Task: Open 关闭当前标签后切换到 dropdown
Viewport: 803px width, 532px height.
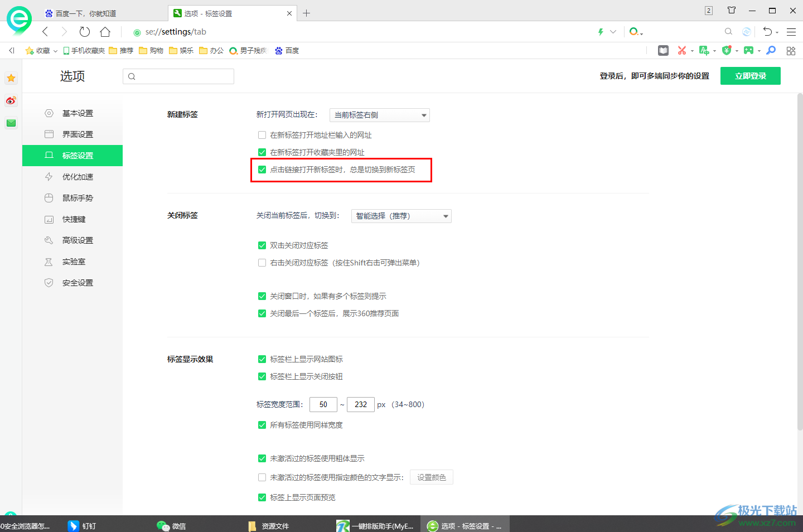Action: click(401, 216)
